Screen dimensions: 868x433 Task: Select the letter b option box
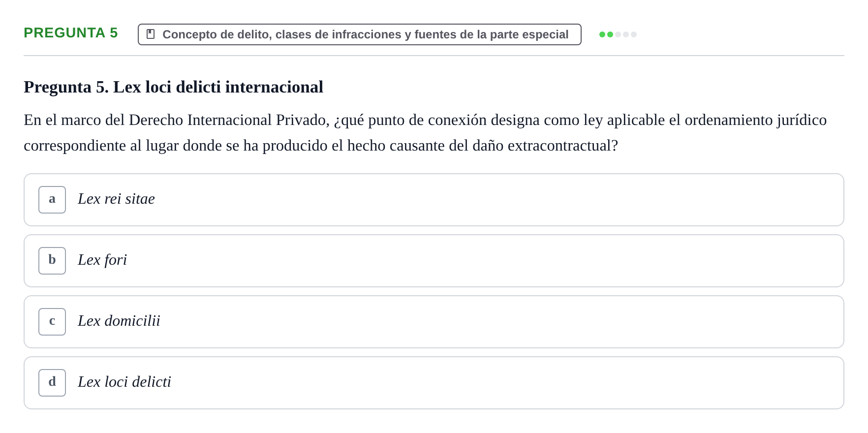click(x=52, y=261)
